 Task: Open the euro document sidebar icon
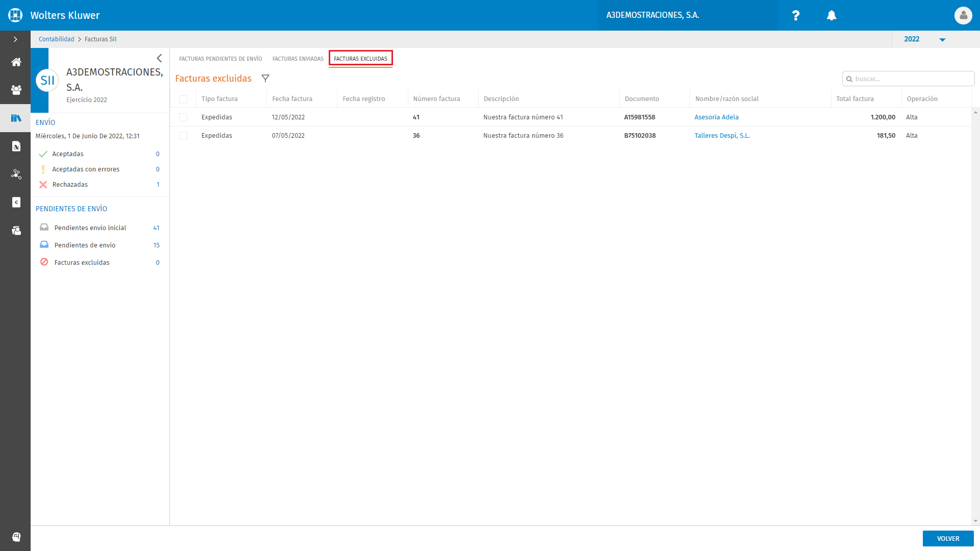[x=16, y=203]
